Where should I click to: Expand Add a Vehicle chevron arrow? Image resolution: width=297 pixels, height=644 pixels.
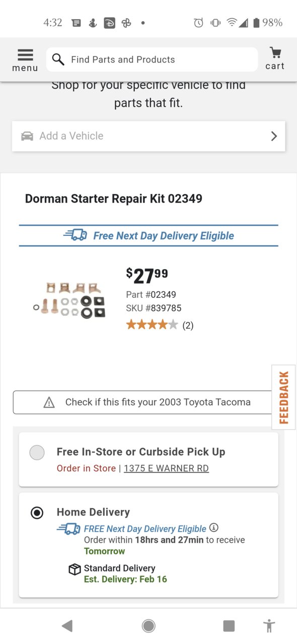click(274, 136)
